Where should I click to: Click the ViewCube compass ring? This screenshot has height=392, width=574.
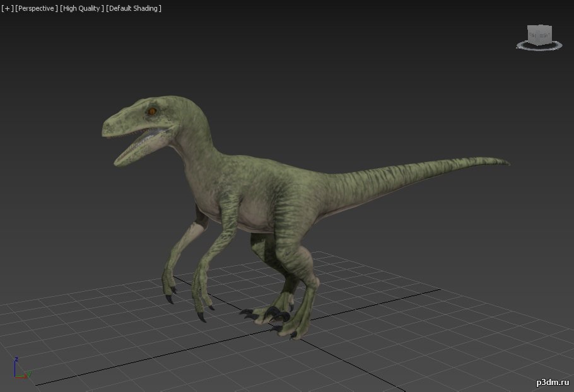pyautogui.click(x=539, y=46)
